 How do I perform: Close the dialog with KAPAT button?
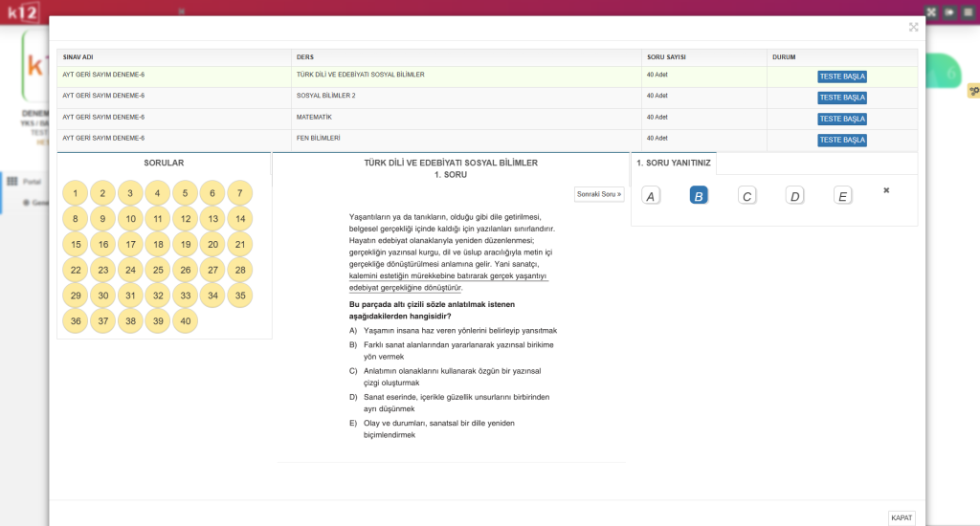[x=902, y=518]
